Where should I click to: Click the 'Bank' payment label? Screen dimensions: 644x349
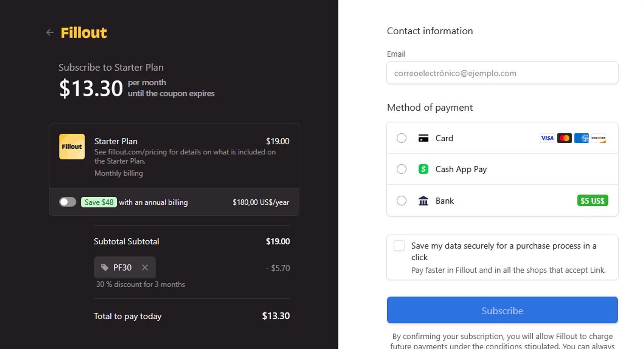point(444,201)
